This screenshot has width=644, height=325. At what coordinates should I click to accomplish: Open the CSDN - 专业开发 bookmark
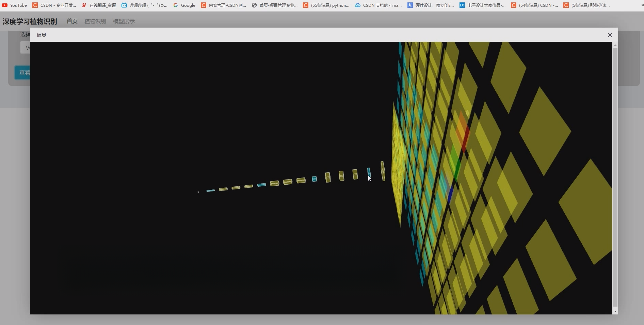pyautogui.click(x=54, y=5)
